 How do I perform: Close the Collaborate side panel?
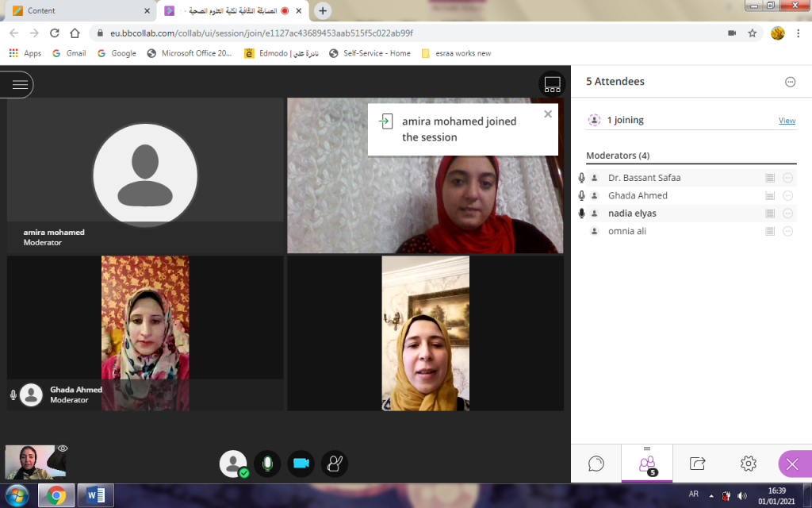[794, 464]
